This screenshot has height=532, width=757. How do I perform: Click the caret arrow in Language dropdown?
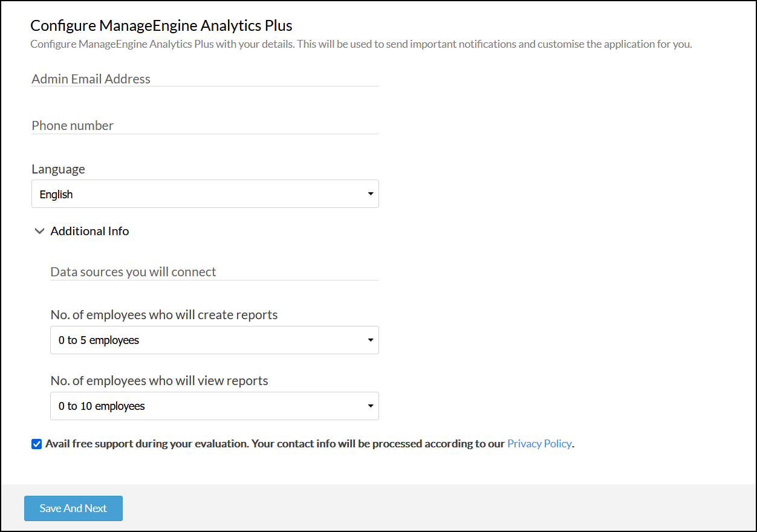pos(371,194)
